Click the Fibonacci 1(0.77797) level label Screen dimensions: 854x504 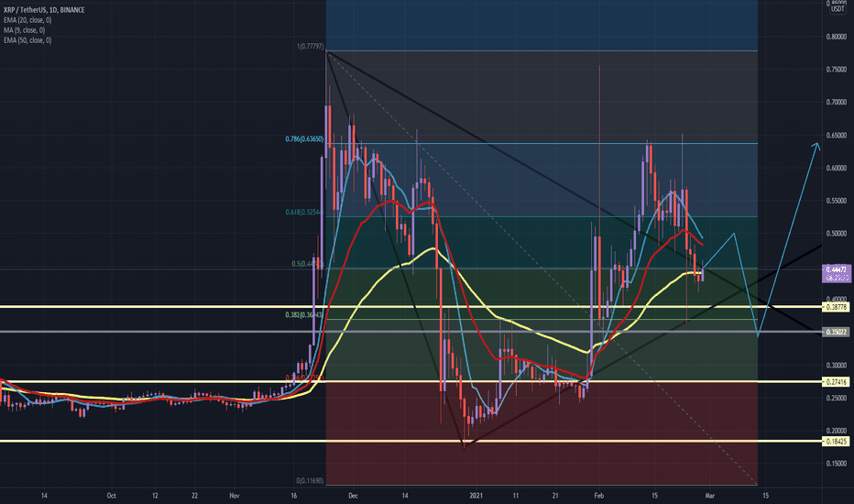tap(310, 47)
